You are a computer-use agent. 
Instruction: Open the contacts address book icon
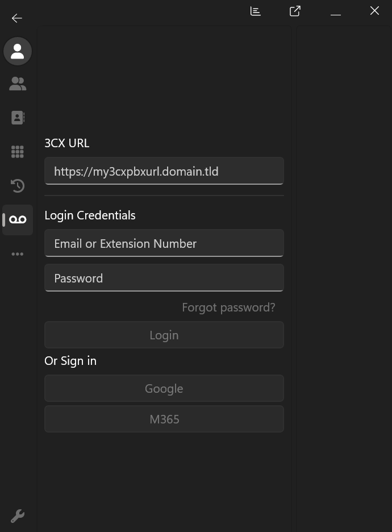(x=18, y=118)
